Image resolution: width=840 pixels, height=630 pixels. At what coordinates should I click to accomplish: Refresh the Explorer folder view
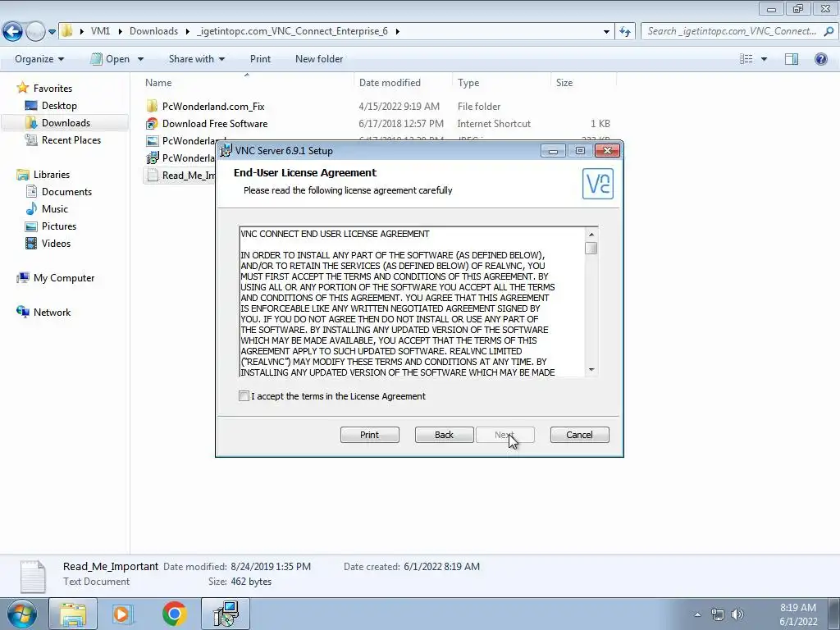point(625,32)
